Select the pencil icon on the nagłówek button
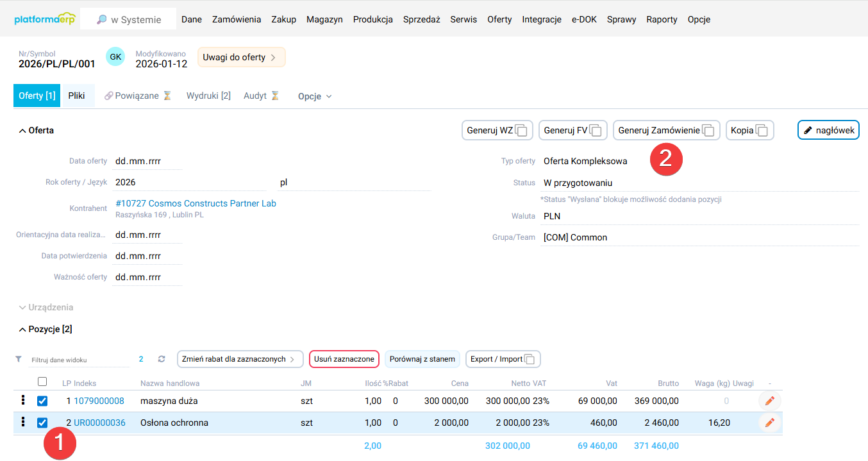The image size is (868, 461). point(809,130)
